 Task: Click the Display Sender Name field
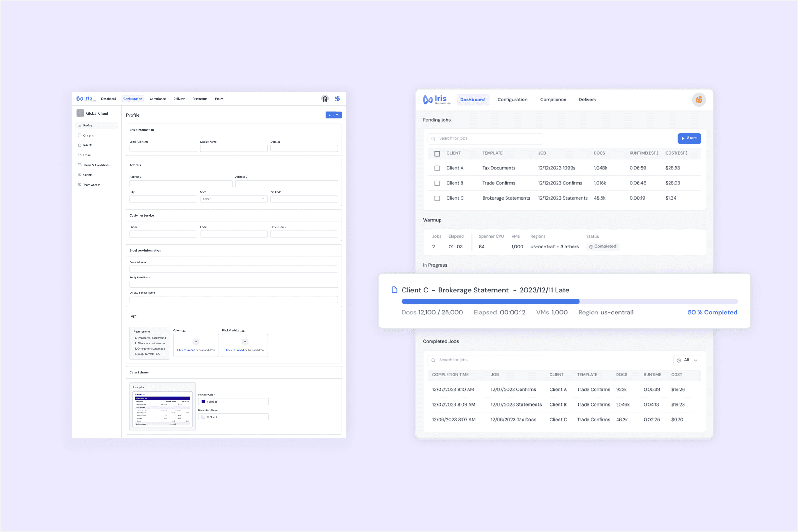[234, 299]
